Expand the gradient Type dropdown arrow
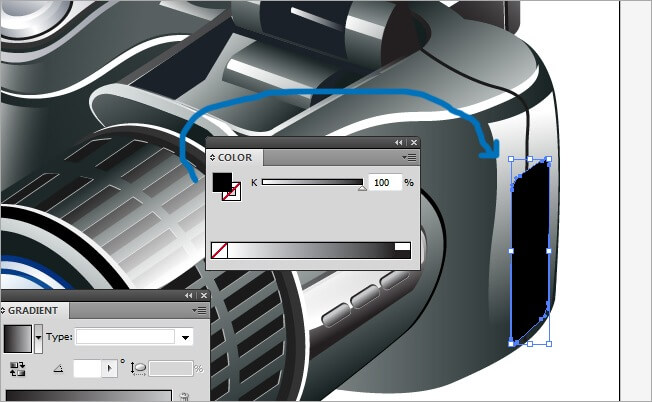The image size is (652, 402). click(x=185, y=338)
